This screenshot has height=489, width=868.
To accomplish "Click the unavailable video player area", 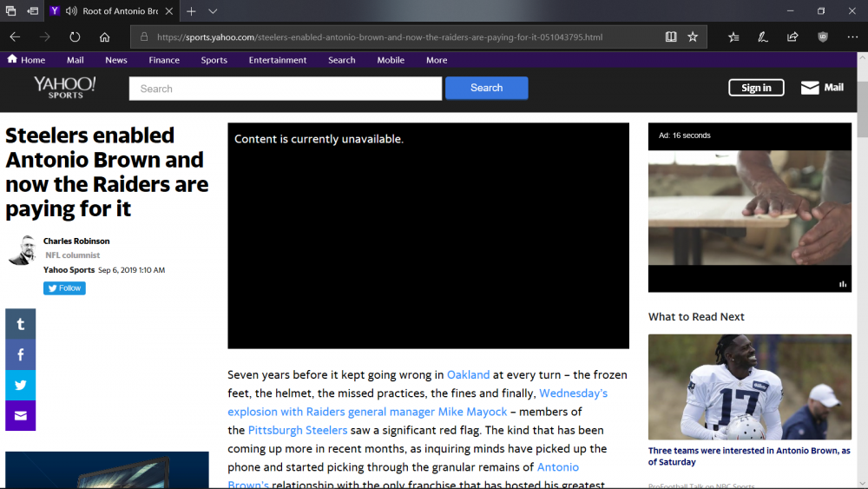I will (x=429, y=236).
